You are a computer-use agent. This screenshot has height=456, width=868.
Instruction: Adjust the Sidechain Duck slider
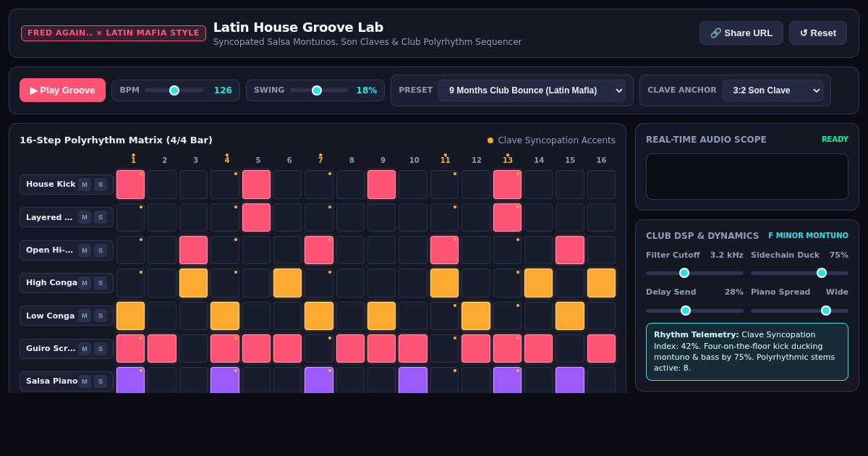(799, 273)
